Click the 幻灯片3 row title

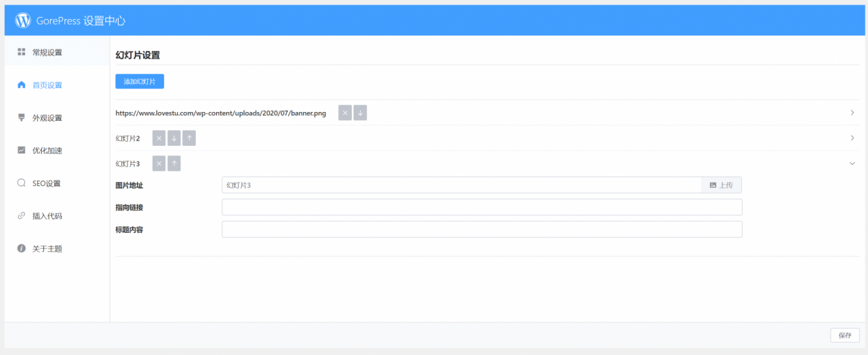click(x=127, y=164)
